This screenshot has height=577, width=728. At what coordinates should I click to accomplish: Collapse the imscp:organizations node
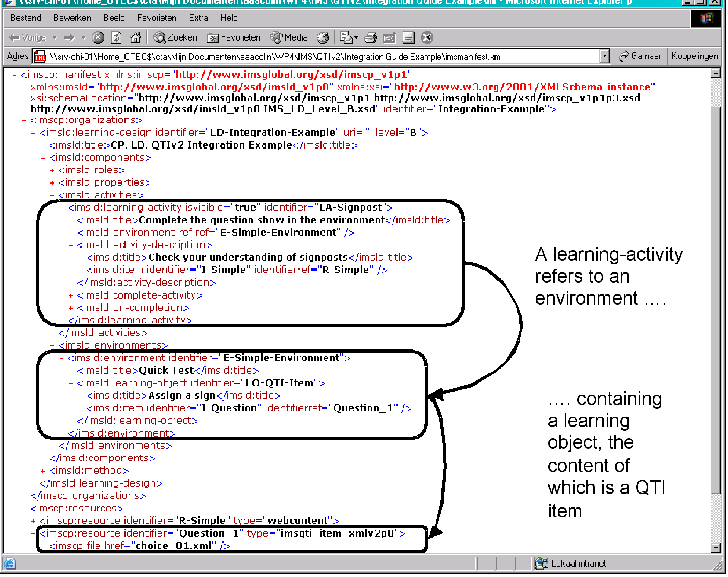point(24,120)
